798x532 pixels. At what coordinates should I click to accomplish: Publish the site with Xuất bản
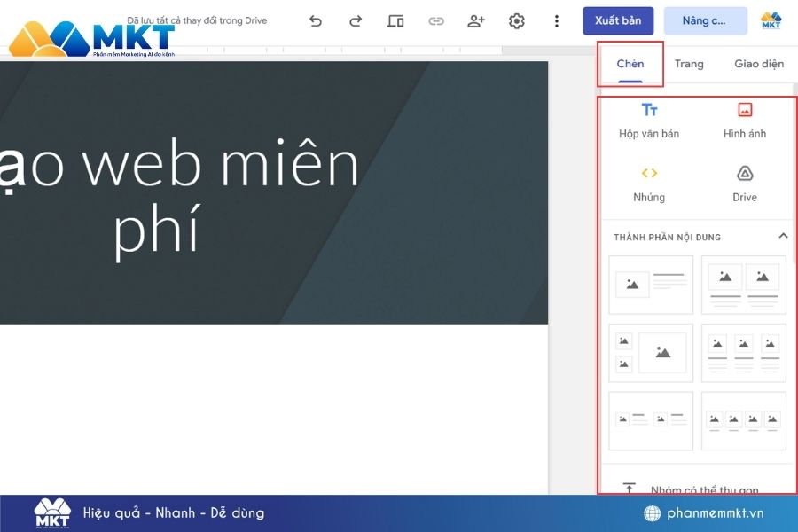pos(618,21)
